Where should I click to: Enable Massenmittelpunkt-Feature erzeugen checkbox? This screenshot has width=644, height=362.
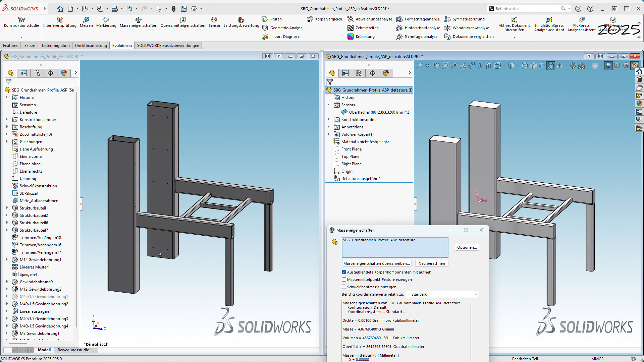tap(344, 280)
